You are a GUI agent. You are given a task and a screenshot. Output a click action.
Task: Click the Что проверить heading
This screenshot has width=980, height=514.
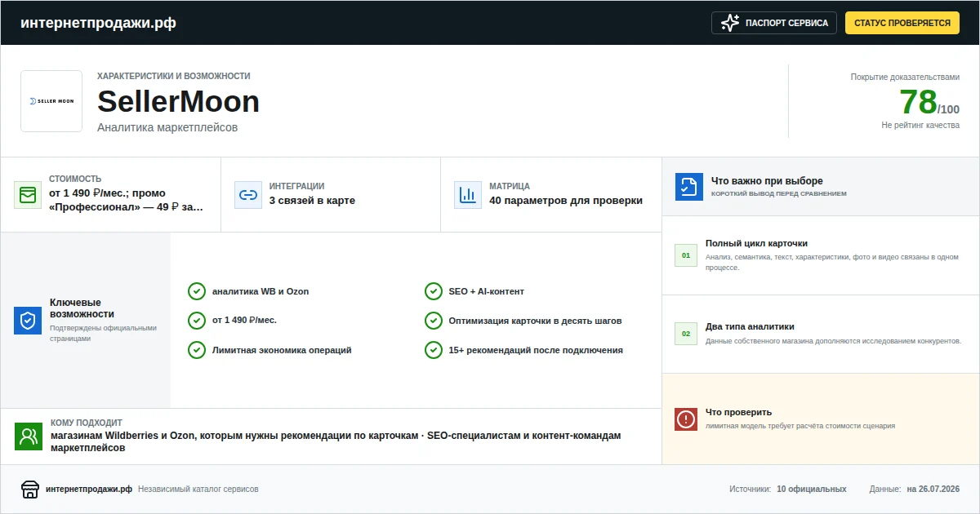[738, 412]
